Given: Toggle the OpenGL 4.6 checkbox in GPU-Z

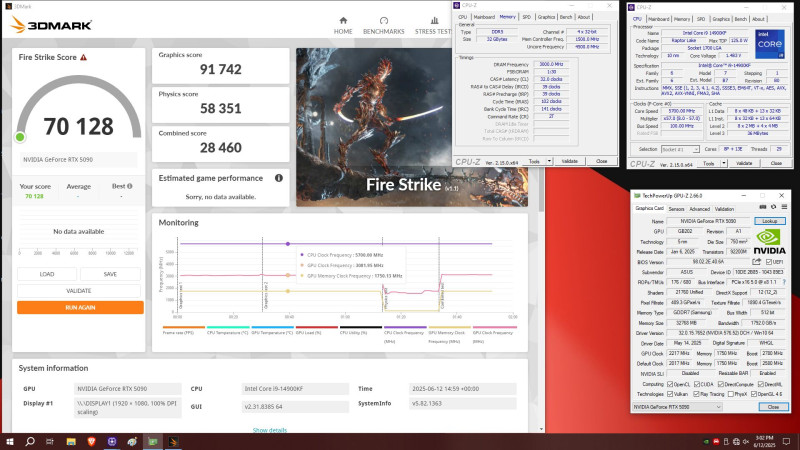Looking at the screenshot, I should tap(754, 394).
